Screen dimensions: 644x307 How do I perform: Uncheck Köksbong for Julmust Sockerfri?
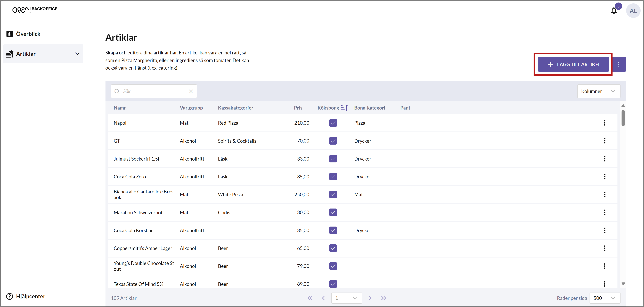click(333, 159)
